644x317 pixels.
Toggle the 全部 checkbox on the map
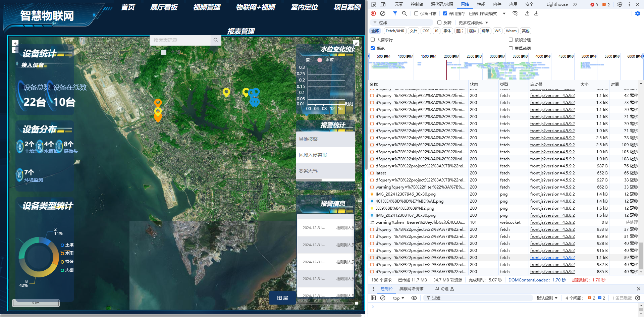pos(164,52)
